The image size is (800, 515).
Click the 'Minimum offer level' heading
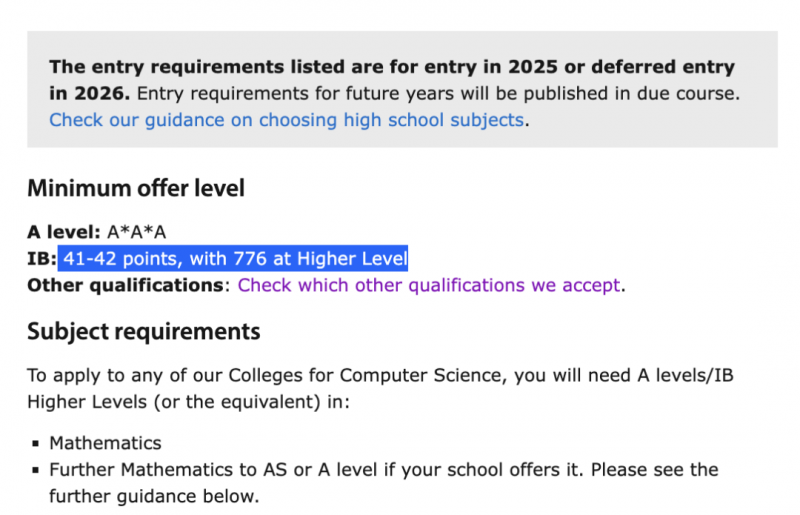136,188
